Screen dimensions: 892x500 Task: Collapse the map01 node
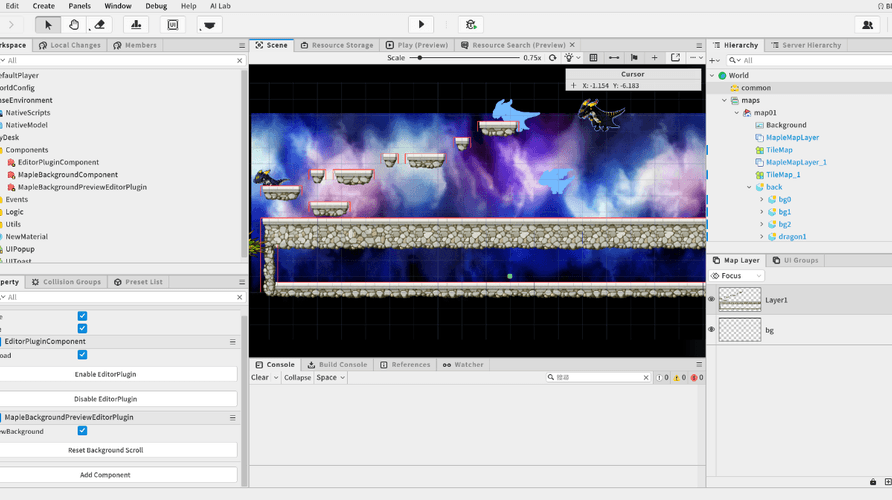737,113
